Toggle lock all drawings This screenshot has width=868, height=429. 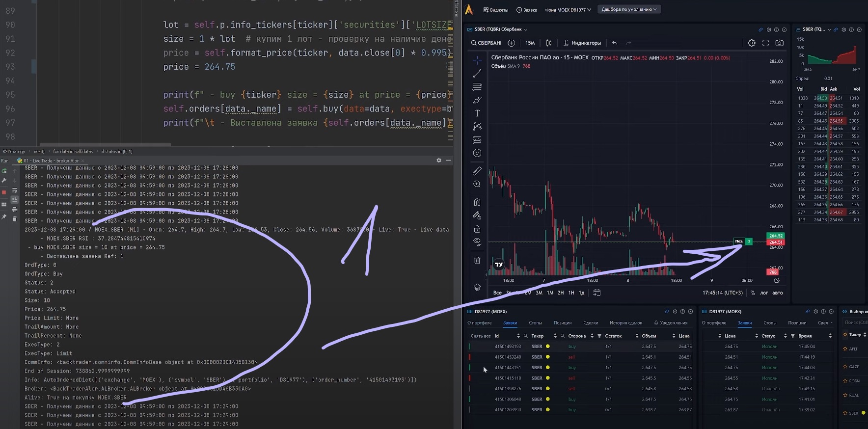coord(477,229)
